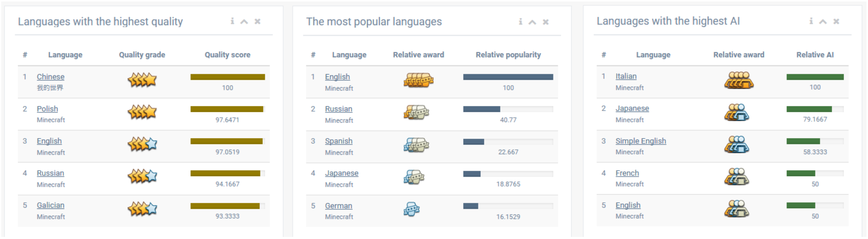Click award icon in Russian popularity row
The width and height of the screenshot is (868, 239).
416,112
